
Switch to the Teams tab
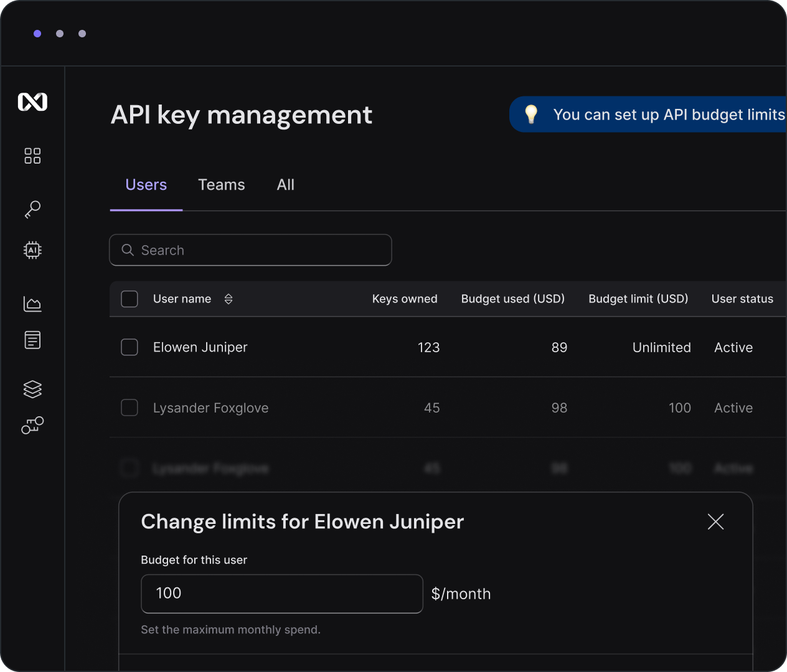(222, 185)
